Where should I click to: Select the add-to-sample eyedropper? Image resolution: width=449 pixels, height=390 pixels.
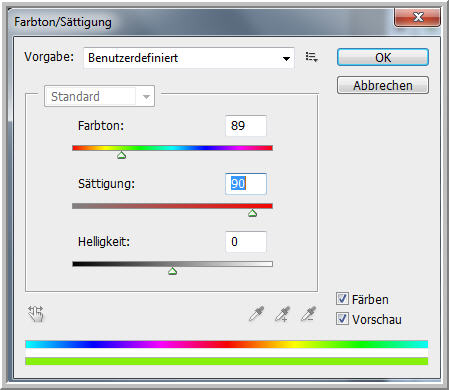pos(282,314)
